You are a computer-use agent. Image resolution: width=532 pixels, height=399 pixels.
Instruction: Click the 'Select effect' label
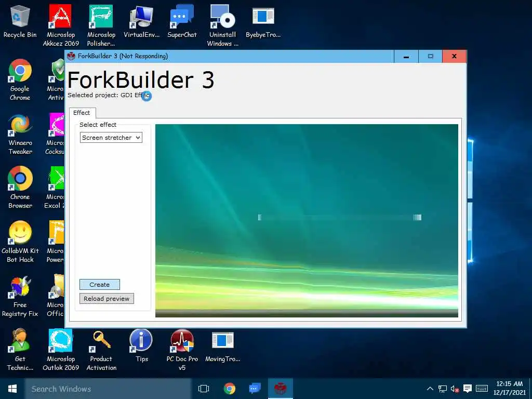coord(98,125)
